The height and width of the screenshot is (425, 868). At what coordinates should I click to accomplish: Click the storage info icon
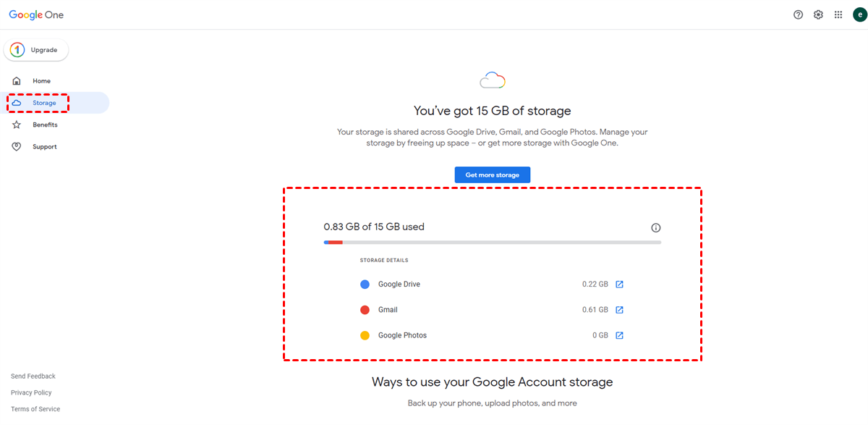pyautogui.click(x=656, y=227)
